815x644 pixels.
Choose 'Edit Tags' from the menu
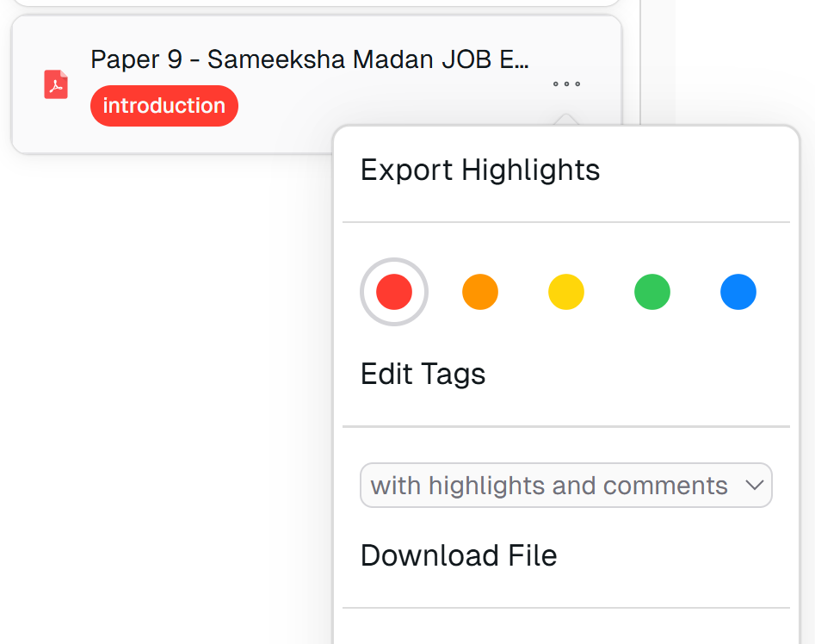[x=423, y=374]
